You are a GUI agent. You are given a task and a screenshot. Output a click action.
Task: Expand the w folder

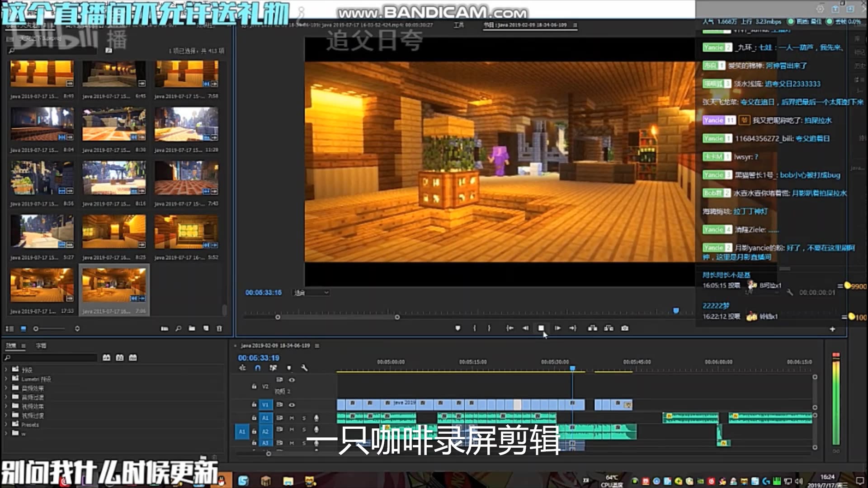pos(6,433)
